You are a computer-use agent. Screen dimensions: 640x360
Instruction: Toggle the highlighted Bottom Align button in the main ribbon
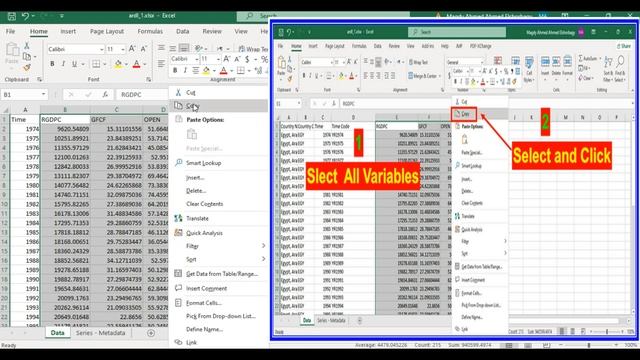[184, 48]
